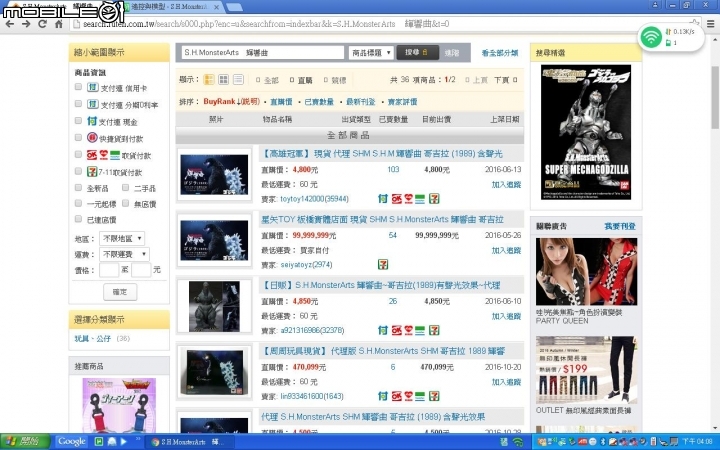Open a new browser tab
The width and height of the screenshot is (720, 450).
click(x=234, y=7)
